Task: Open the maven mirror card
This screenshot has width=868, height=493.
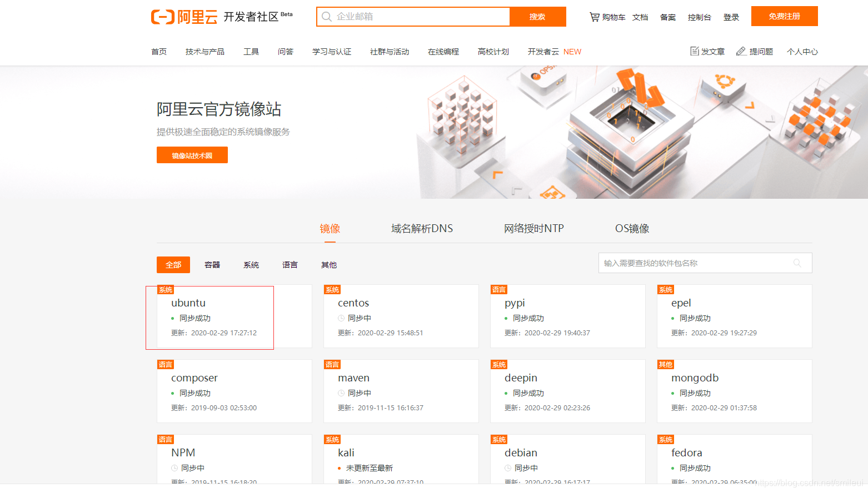Action: [x=401, y=391]
